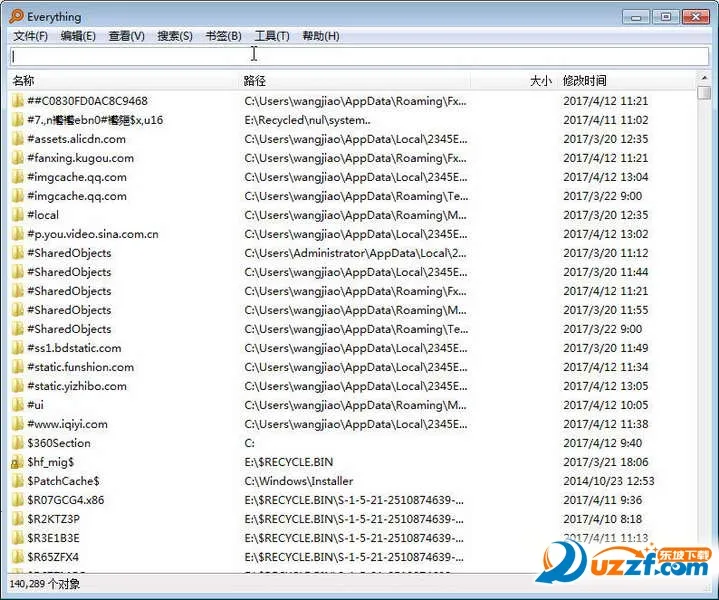
Task: Select #SharedObjects modified 2017/3/20 11:55
Action: click(69, 310)
